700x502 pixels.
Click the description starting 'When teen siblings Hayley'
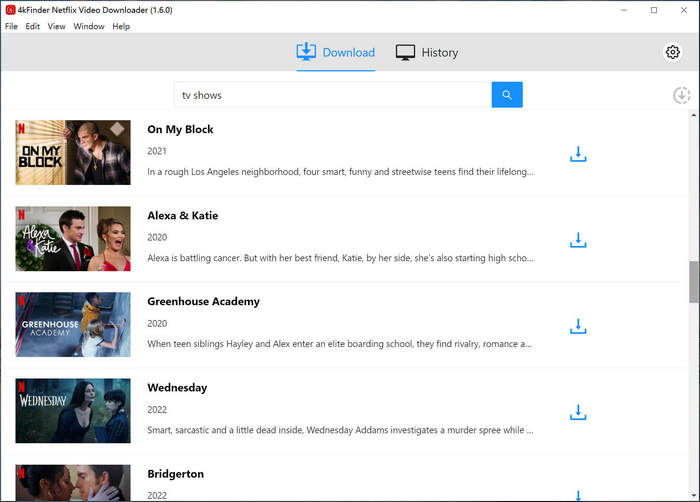click(339, 344)
